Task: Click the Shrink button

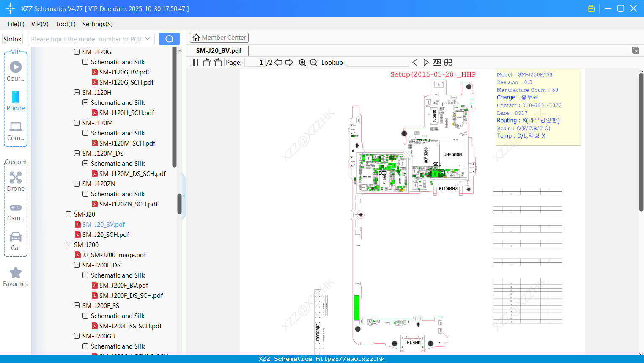Action: point(13,39)
